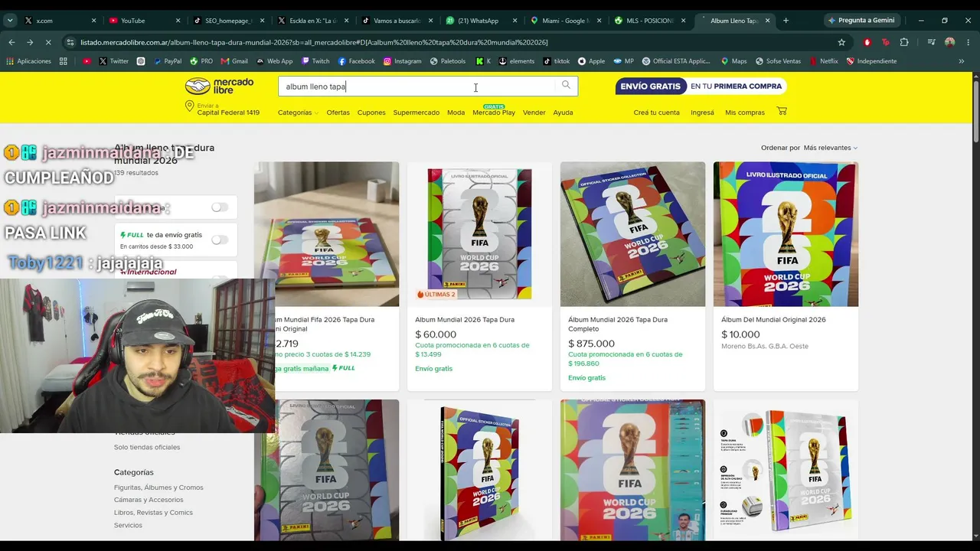Bookmark this page with the star icon
980x551 pixels.
point(841,42)
